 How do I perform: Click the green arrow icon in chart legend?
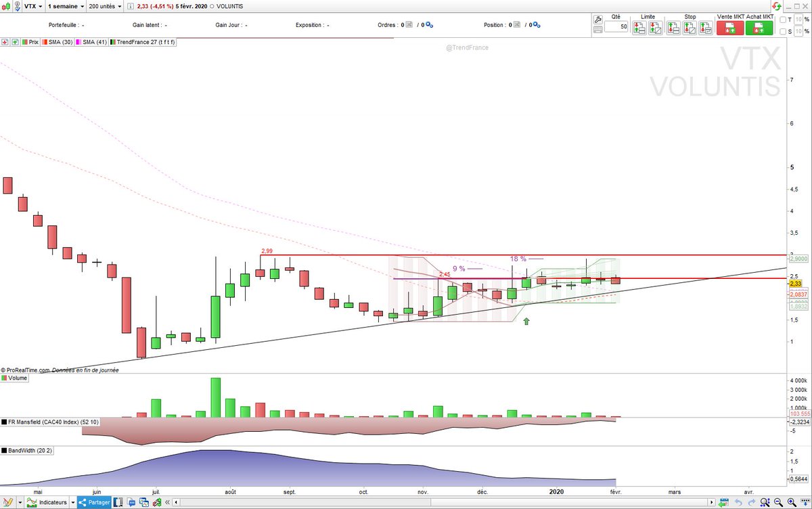pyautogui.click(x=14, y=42)
